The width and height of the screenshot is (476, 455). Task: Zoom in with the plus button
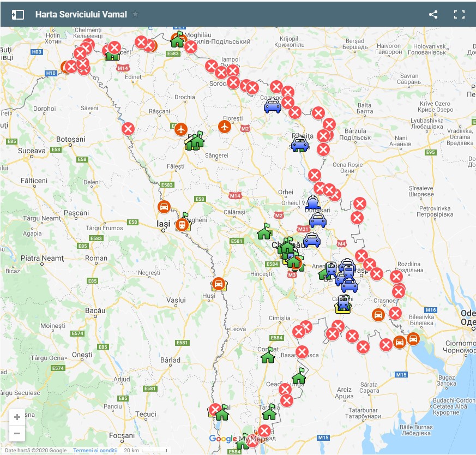click(17, 417)
